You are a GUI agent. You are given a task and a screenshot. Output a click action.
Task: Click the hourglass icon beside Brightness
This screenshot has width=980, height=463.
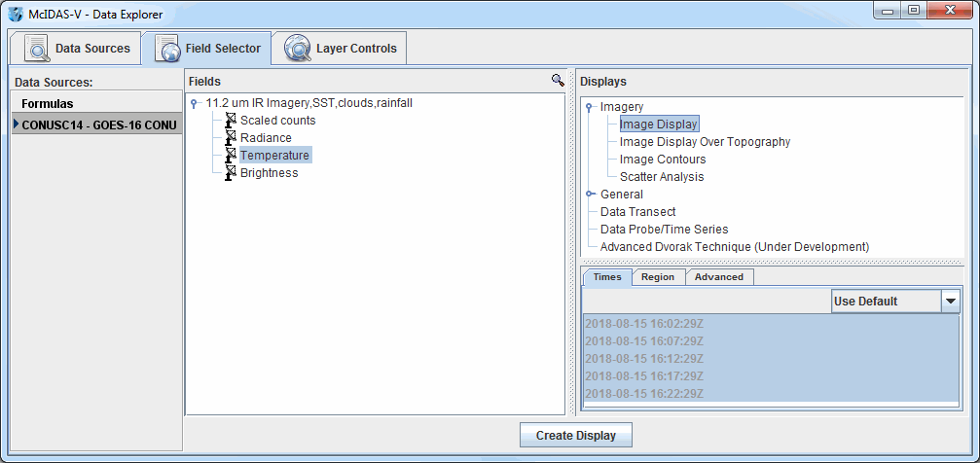point(231,173)
